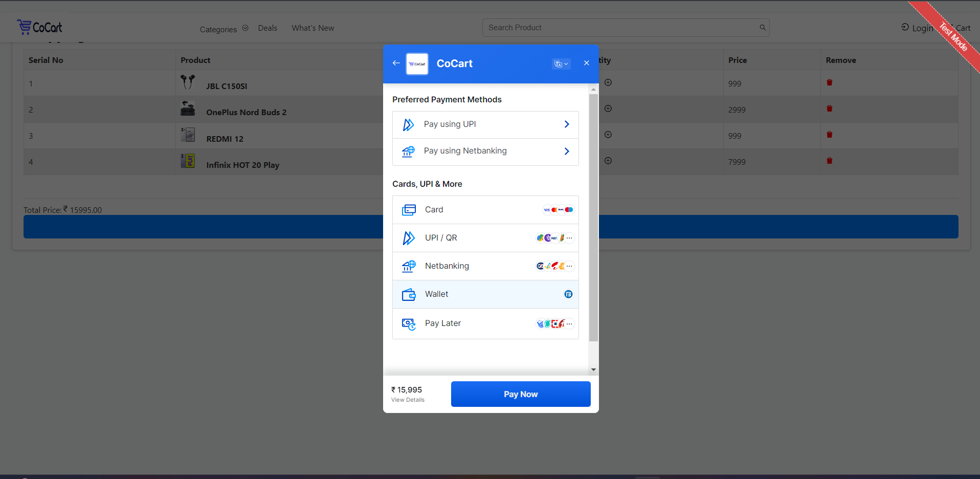This screenshot has width=980, height=479.
Task: Click the Login link in the navbar
Action: click(918, 28)
